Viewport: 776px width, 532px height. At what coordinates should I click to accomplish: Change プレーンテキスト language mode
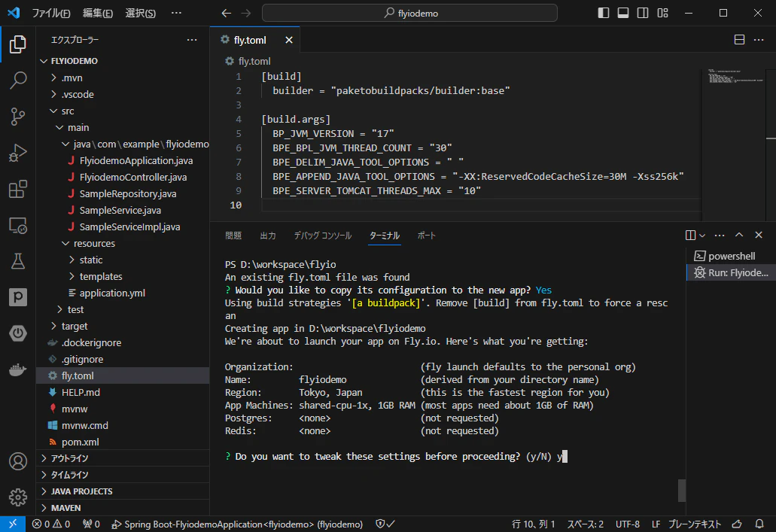tap(695, 524)
